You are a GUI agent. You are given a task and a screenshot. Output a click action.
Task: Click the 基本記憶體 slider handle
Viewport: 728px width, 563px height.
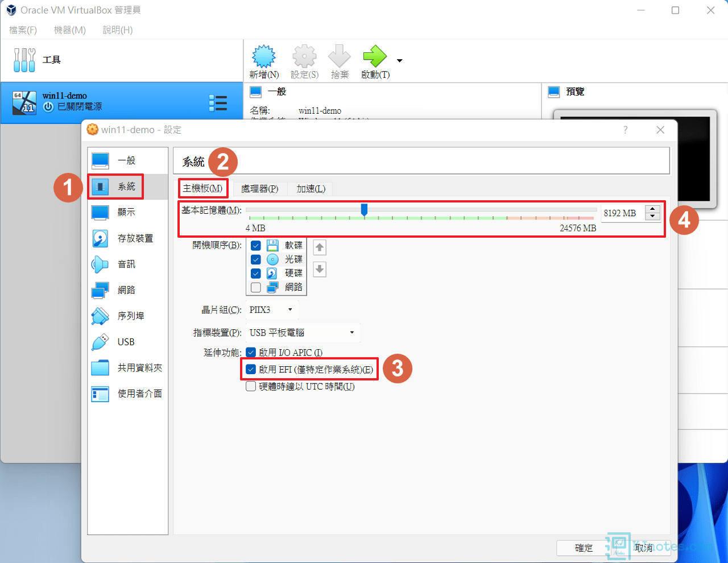tap(364, 210)
